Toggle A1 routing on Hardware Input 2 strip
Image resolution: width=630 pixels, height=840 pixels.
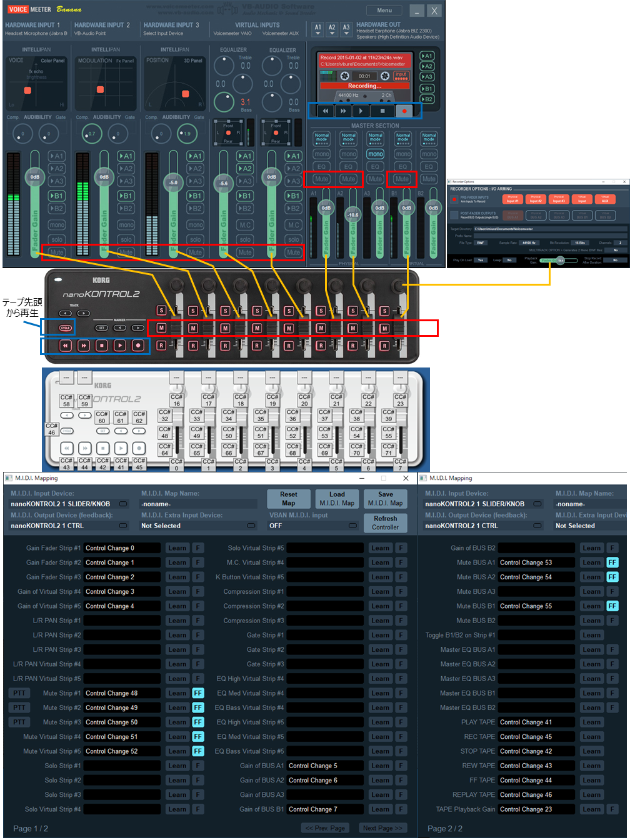[126, 156]
